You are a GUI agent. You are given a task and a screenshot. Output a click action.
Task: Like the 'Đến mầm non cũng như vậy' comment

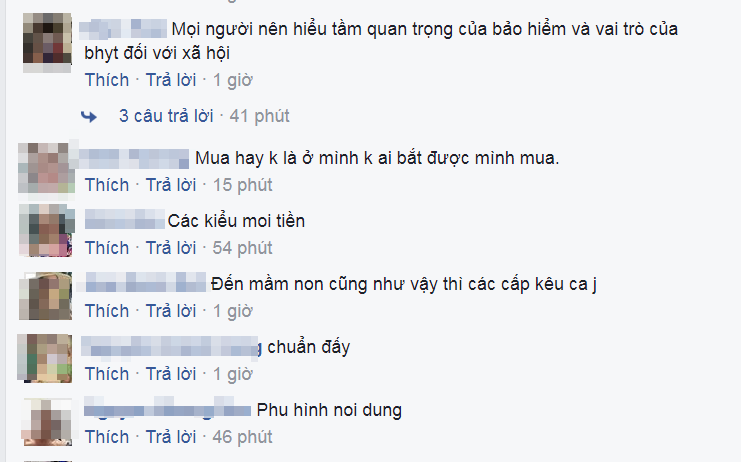click(x=107, y=311)
